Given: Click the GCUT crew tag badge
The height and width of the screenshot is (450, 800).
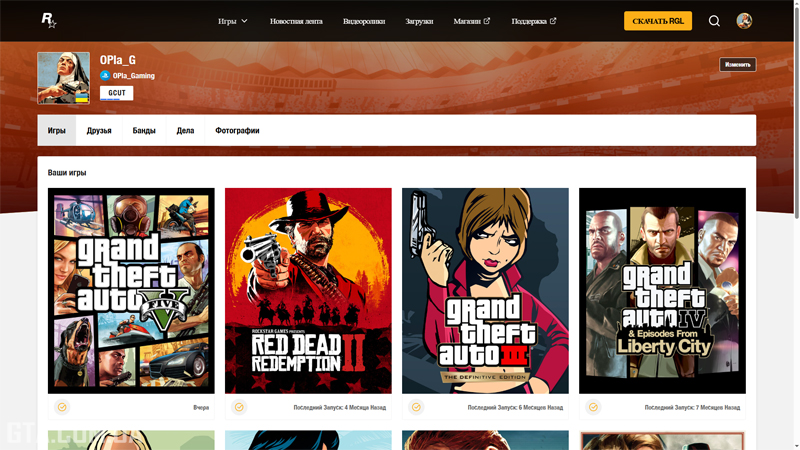Looking at the screenshot, I should click(x=117, y=93).
